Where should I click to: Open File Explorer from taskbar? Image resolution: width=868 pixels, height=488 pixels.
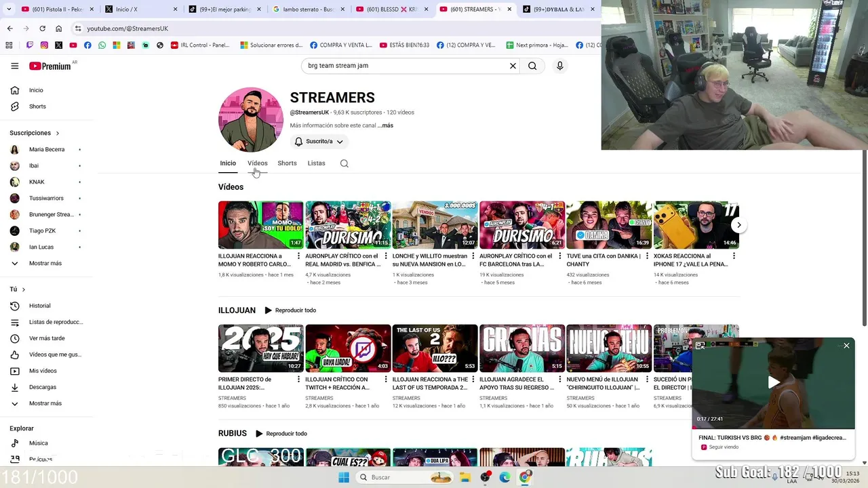465,477
